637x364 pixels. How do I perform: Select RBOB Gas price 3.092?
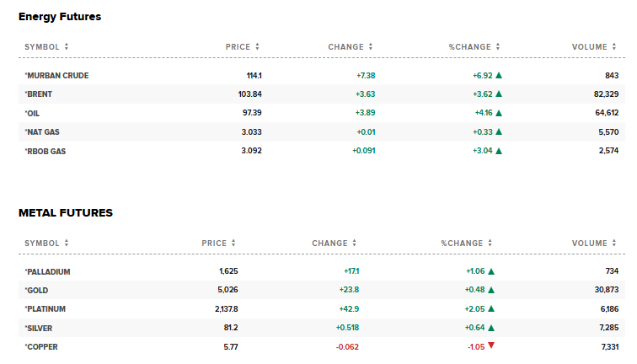point(251,151)
